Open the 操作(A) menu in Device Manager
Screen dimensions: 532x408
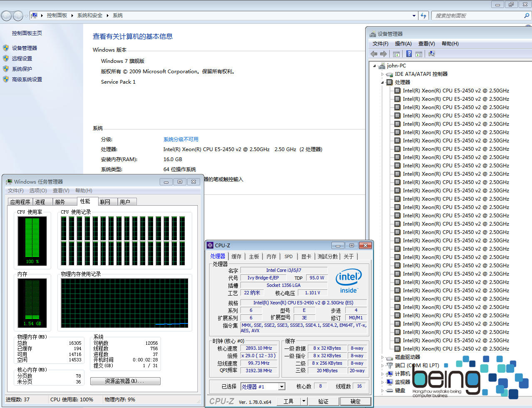(403, 44)
